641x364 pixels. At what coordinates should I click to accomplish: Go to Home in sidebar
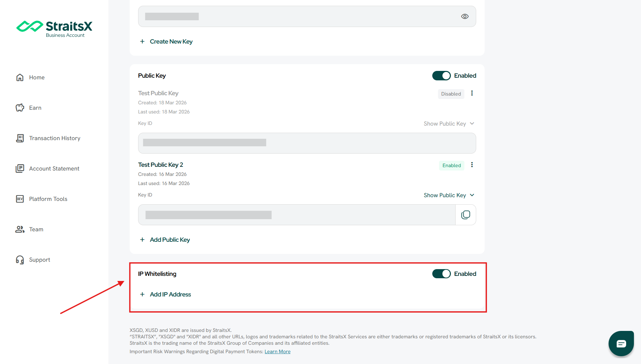(x=37, y=77)
